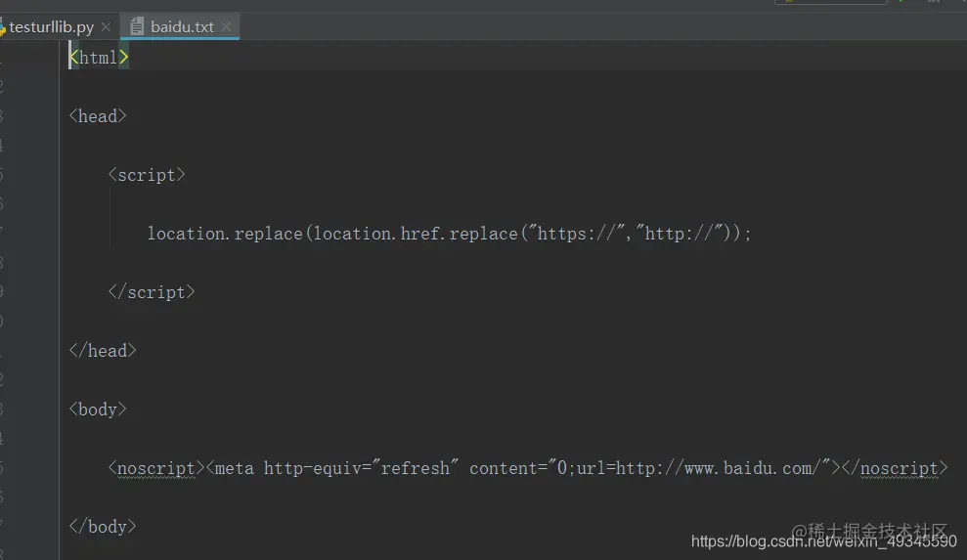
Task: Click the opening <script> tag
Action: tap(147, 175)
